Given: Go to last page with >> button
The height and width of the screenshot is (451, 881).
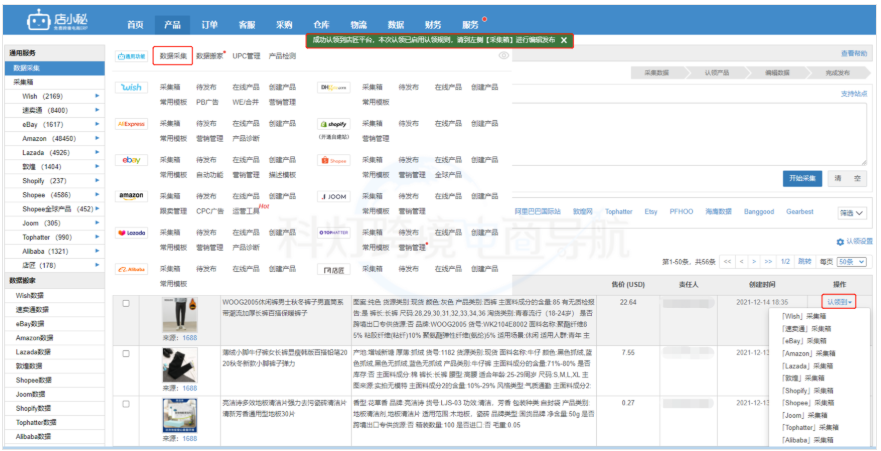Looking at the screenshot, I should click(768, 262).
